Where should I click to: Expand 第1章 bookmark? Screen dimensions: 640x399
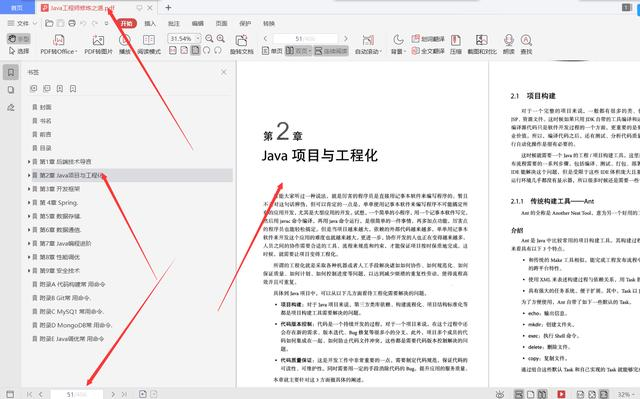[29, 162]
